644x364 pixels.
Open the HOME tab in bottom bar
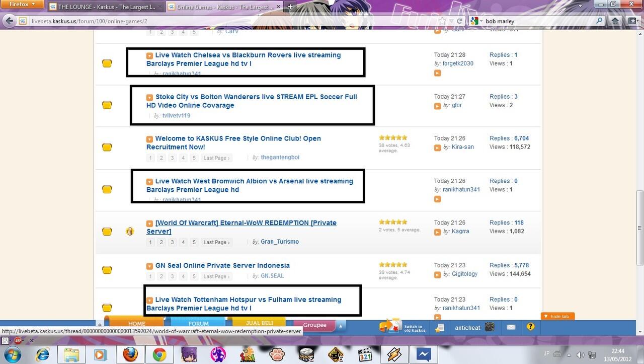point(137,324)
